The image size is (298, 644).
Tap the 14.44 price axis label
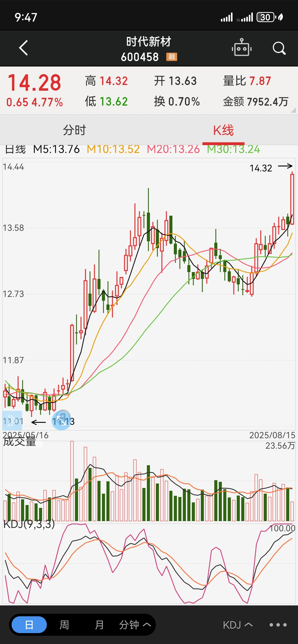(13, 167)
